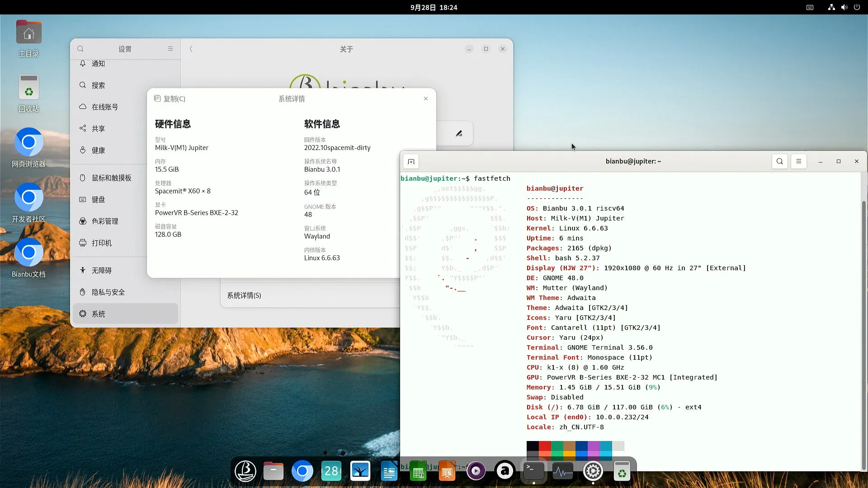
Task: Open 色彩管理 settings panel
Action: (x=105, y=221)
